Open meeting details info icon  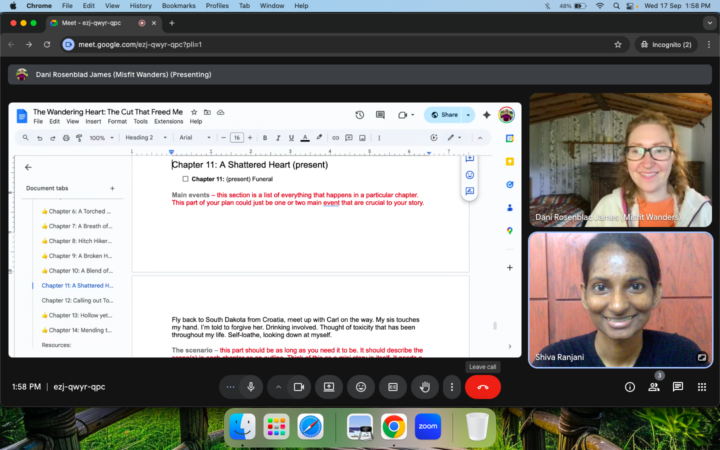coord(630,387)
